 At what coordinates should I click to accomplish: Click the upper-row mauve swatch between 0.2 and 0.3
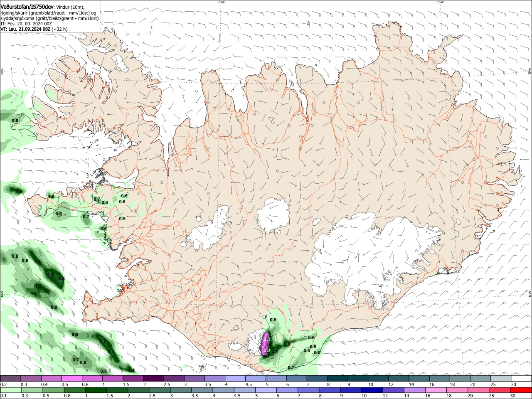pyautogui.click(x=11, y=379)
